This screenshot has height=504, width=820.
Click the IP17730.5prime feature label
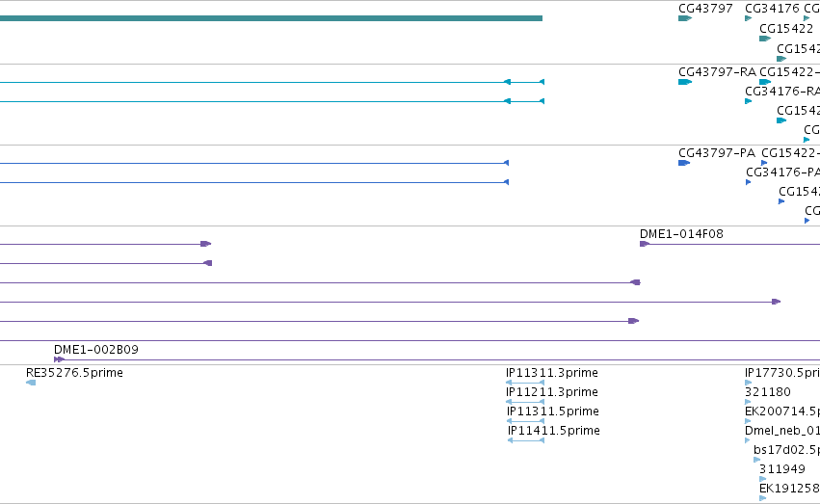click(782, 373)
